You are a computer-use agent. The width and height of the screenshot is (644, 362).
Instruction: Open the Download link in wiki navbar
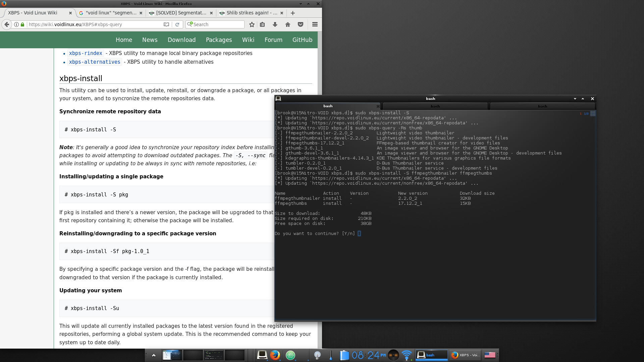coord(181,40)
